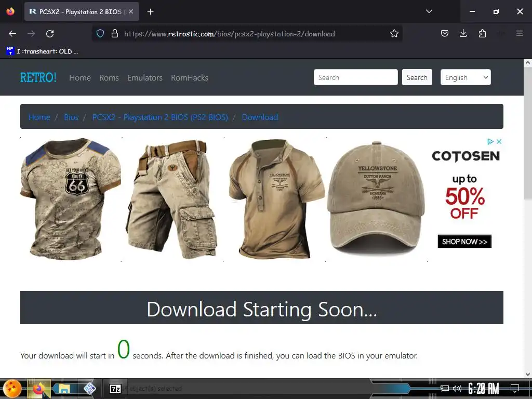Open the RomHacks navbar item
The width and height of the screenshot is (532, 399).
(189, 78)
